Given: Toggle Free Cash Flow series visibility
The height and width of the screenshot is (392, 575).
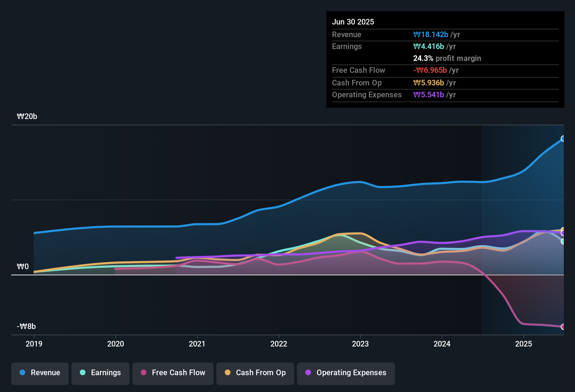Looking at the screenshot, I should [173, 373].
